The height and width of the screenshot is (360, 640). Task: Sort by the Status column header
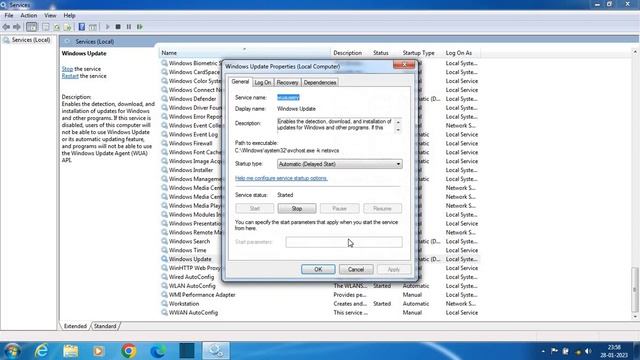pos(385,53)
